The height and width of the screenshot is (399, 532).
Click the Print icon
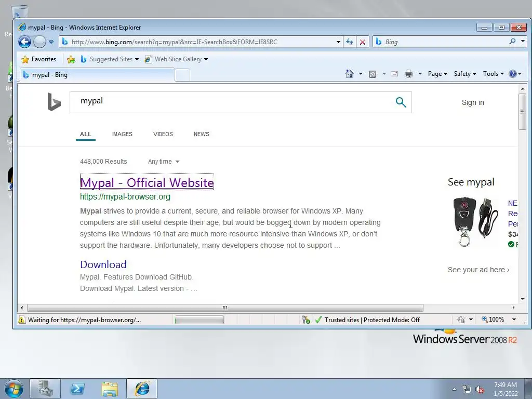coord(409,74)
